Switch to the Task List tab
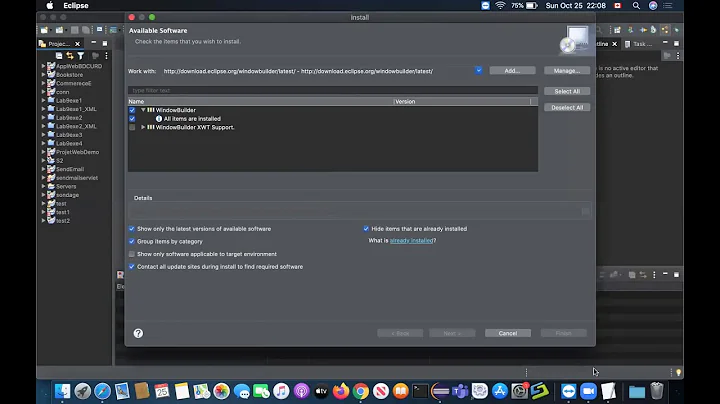 click(638, 44)
